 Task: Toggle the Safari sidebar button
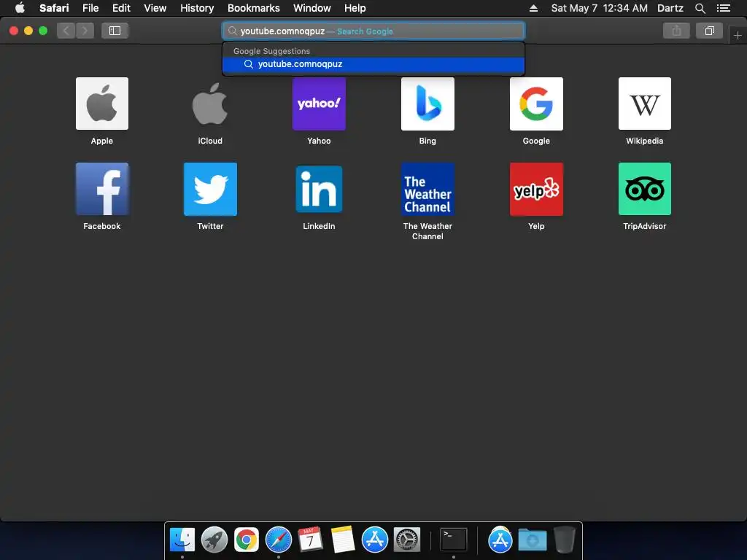click(x=115, y=31)
